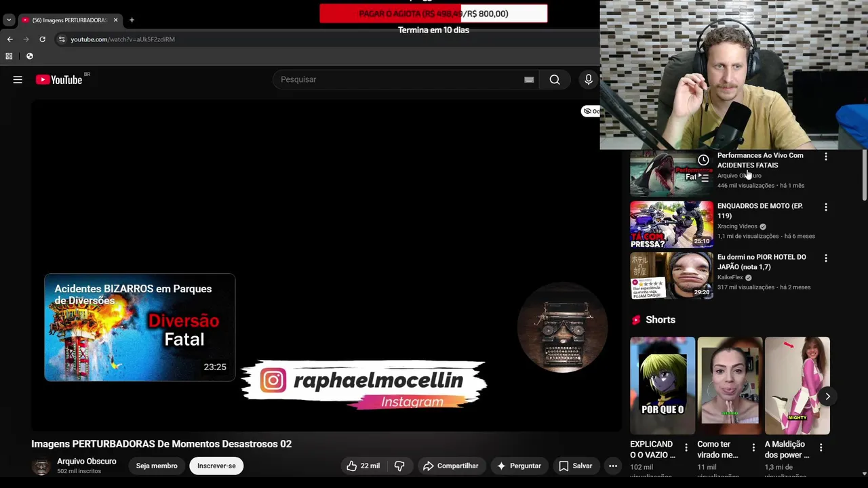Image resolution: width=868 pixels, height=488 pixels.
Task: Open Performances Ao Vivo video title
Action: (760, 161)
